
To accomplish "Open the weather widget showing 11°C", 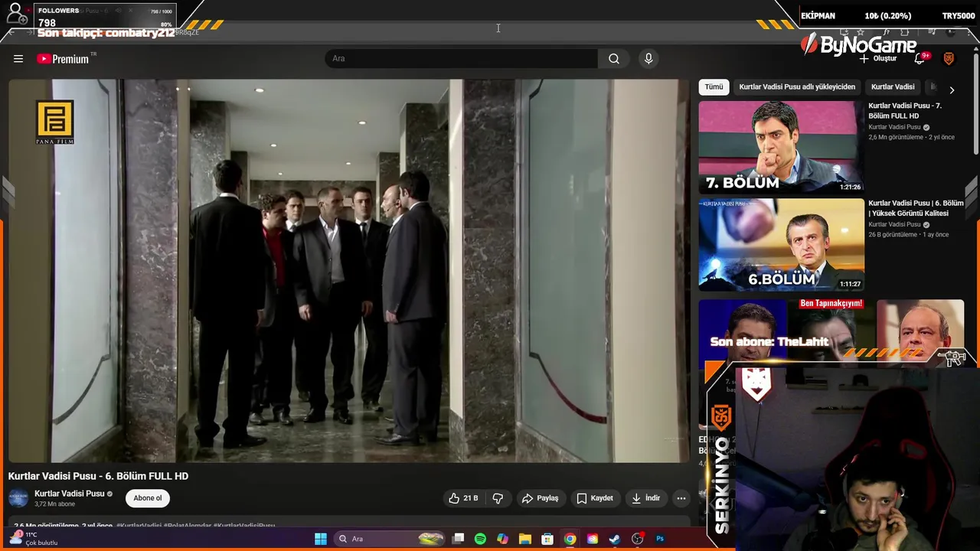I will click(x=34, y=539).
